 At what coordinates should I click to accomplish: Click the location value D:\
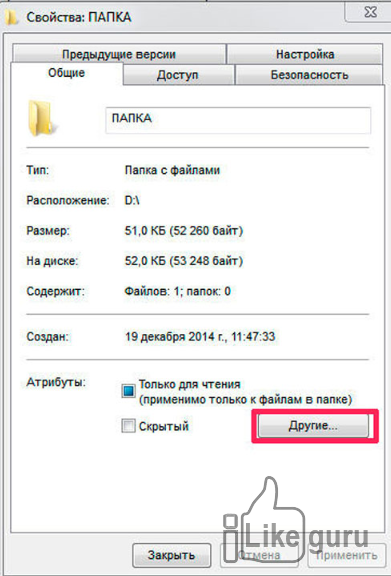click(x=132, y=201)
